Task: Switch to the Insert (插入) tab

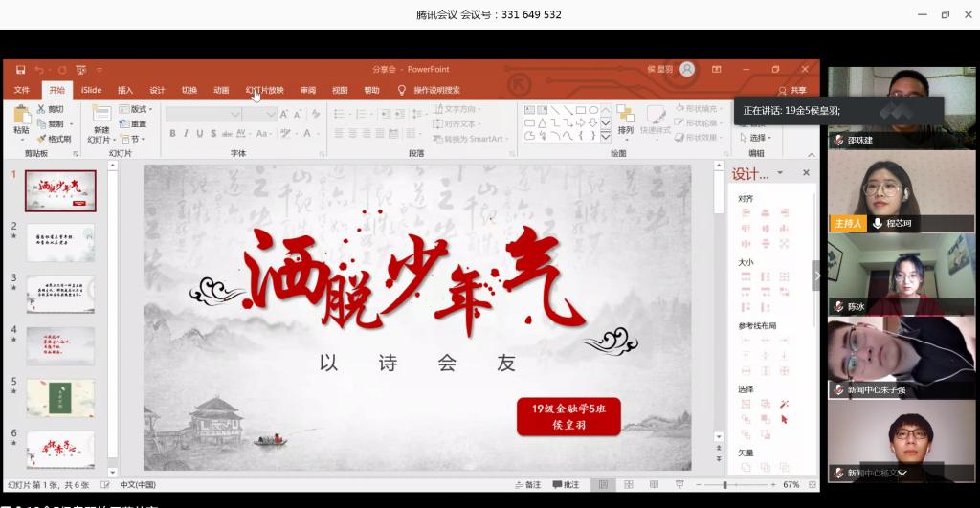Action: 125,90
